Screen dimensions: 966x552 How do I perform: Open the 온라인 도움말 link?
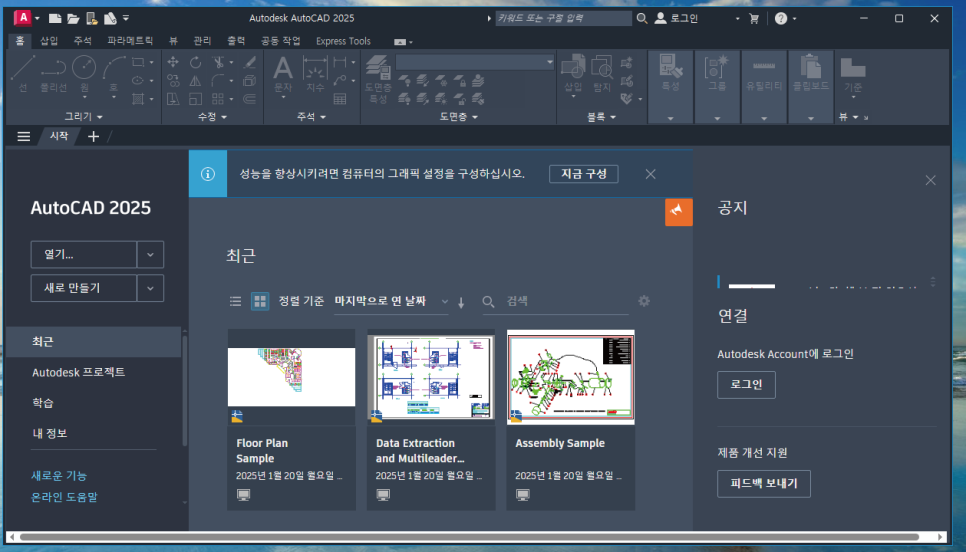point(65,497)
